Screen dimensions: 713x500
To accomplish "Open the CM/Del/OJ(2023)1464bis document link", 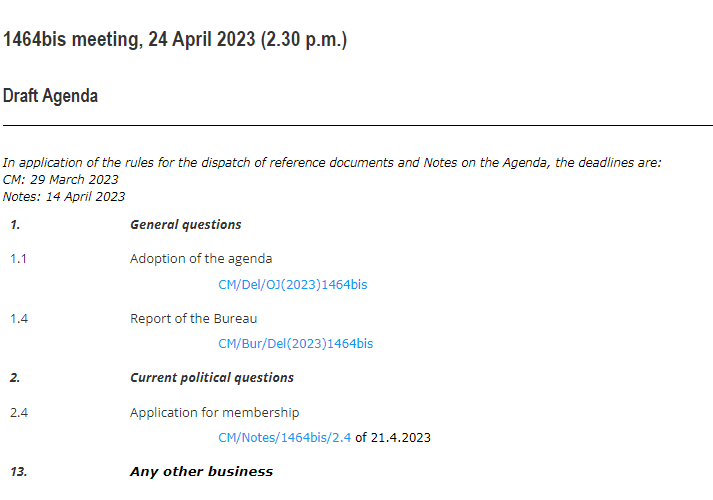I will (293, 285).
